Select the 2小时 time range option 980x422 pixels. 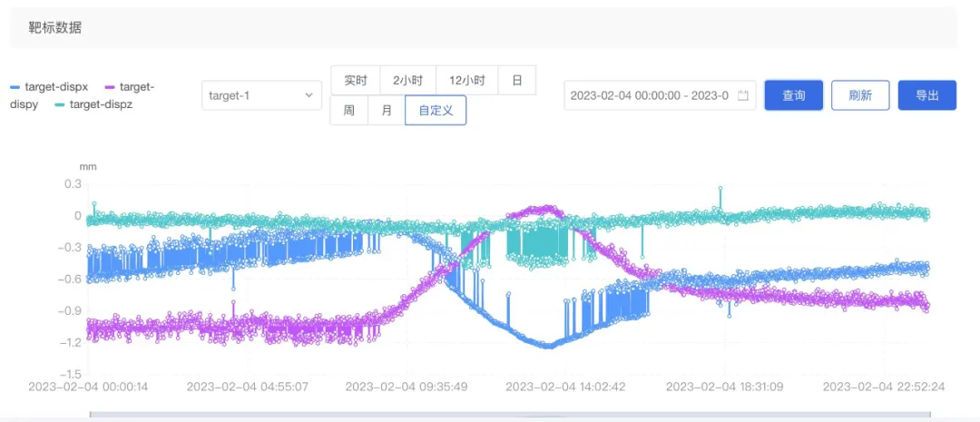tap(407, 80)
